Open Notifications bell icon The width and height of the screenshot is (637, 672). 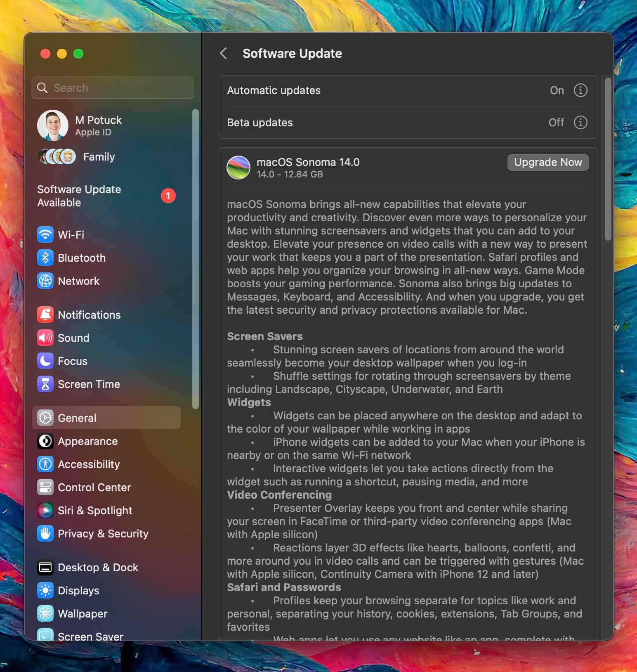pyautogui.click(x=45, y=315)
